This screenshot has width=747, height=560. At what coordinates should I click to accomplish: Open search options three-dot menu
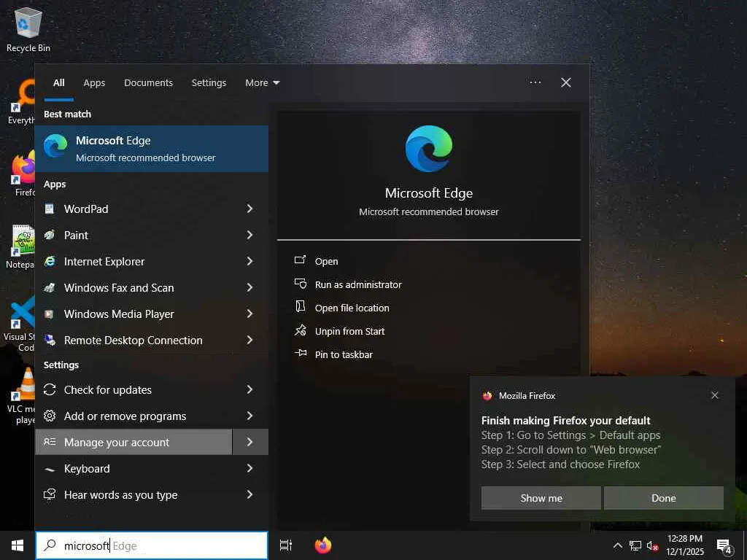tap(535, 82)
